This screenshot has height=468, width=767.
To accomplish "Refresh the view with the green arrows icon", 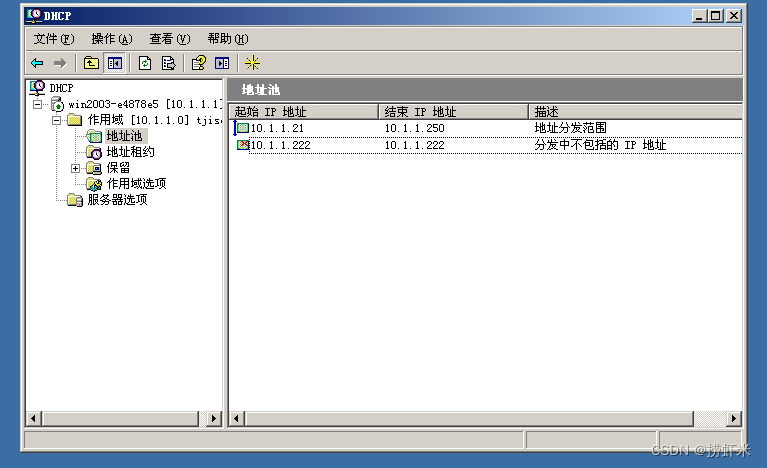I will tap(145, 63).
